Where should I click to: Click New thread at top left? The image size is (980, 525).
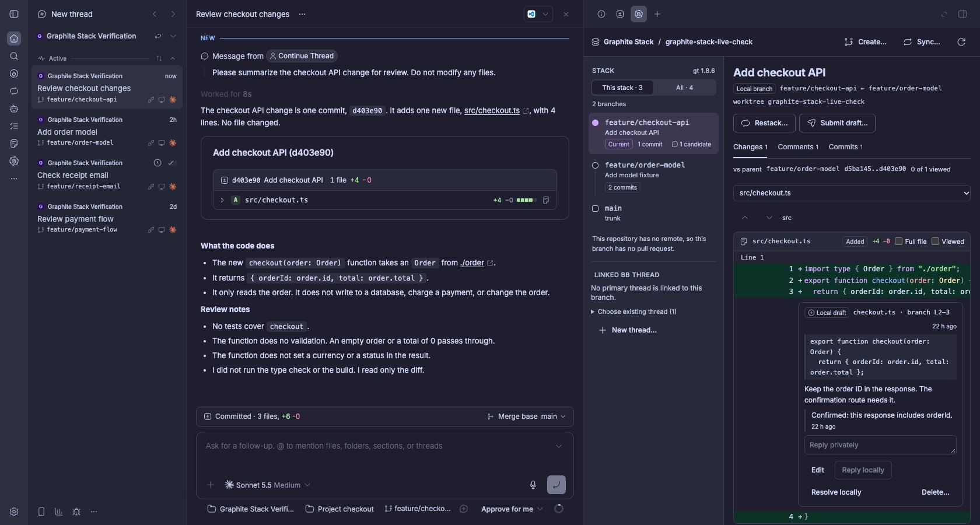click(x=65, y=14)
